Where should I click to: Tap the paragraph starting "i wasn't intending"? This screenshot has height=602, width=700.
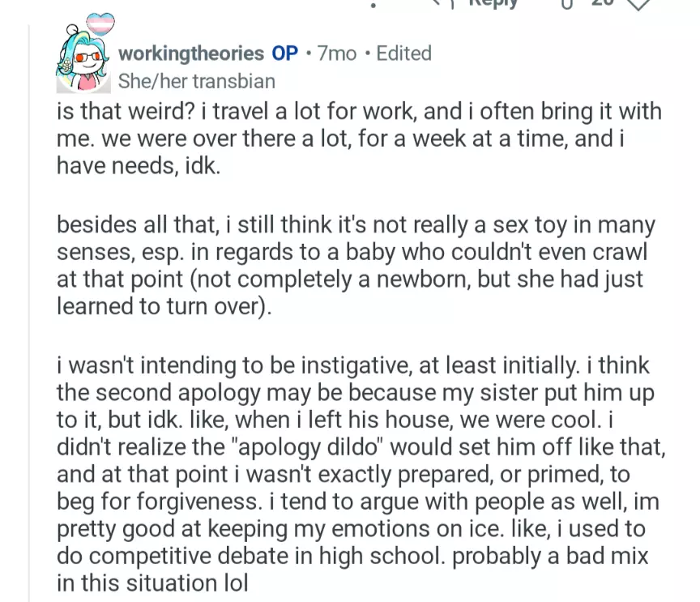point(356,474)
